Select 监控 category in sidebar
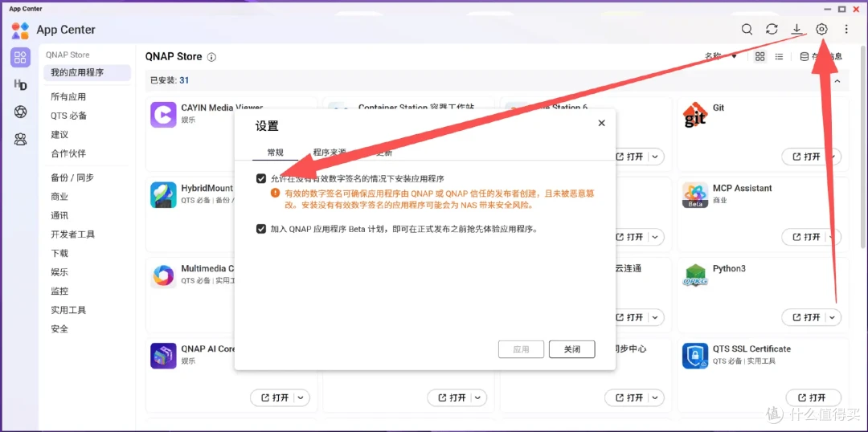The image size is (868, 432). pos(59,291)
